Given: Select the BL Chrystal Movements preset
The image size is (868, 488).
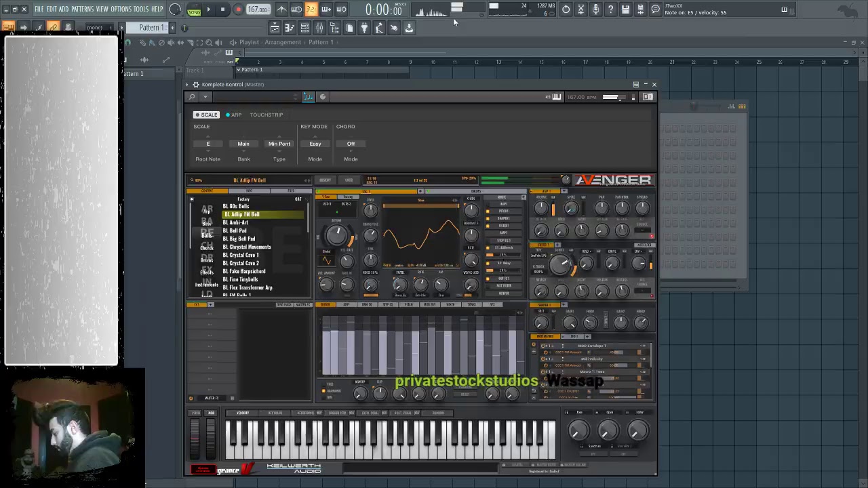Looking at the screenshot, I should pos(247,247).
